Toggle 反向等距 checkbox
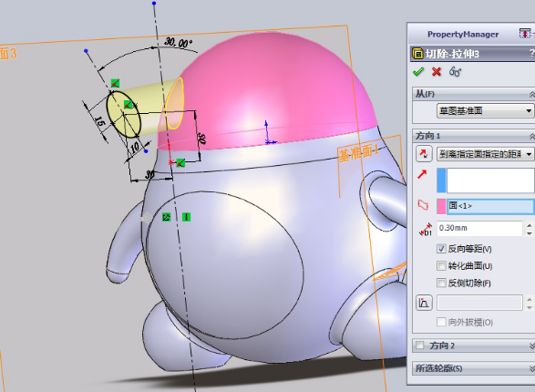535x392 pixels. 441,249
